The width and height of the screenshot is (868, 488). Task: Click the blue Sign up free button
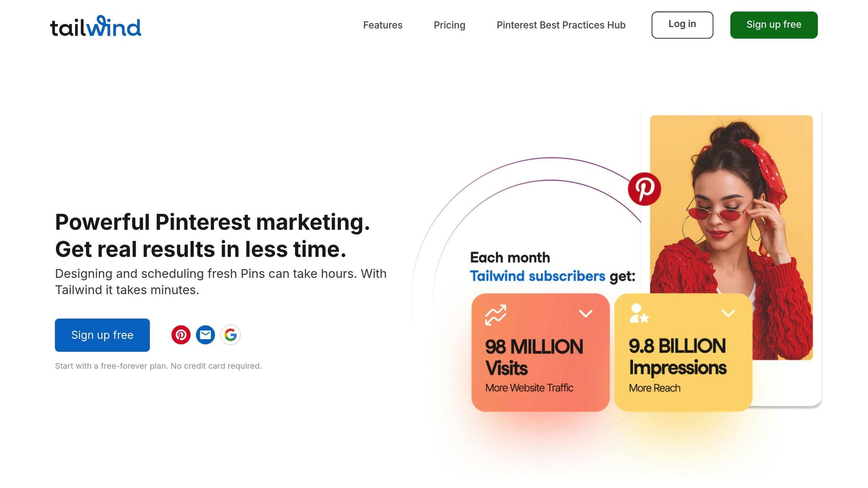coord(102,335)
